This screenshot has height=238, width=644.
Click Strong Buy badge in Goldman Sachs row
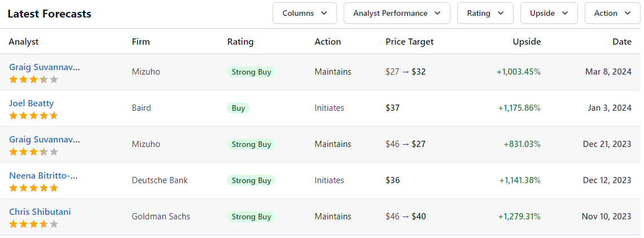point(251,217)
